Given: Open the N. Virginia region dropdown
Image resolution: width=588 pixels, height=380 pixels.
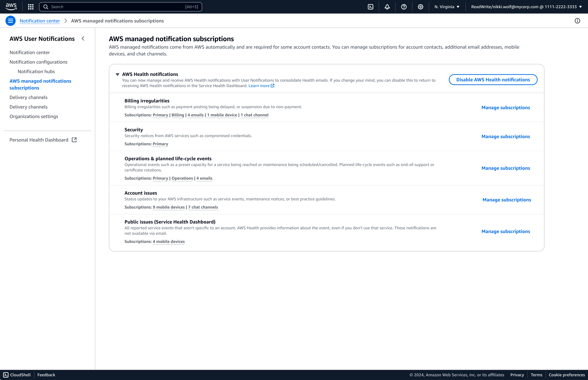Looking at the screenshot, I should 447,7.
